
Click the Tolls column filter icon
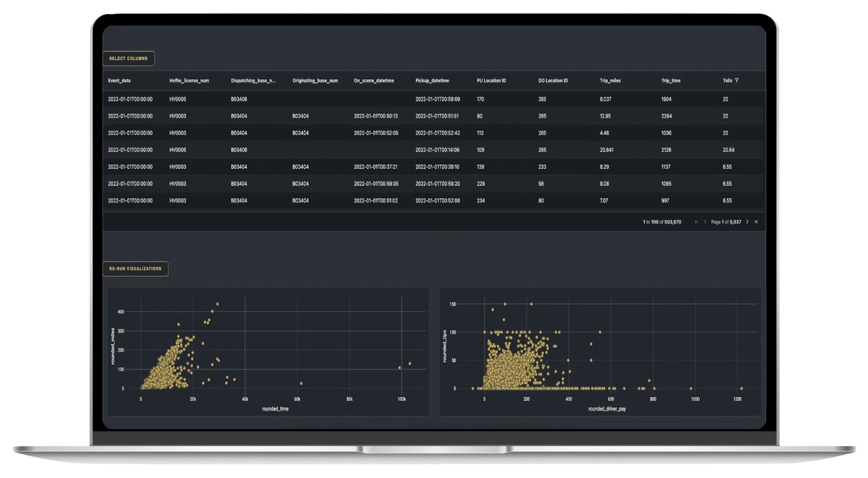point(737,81)
